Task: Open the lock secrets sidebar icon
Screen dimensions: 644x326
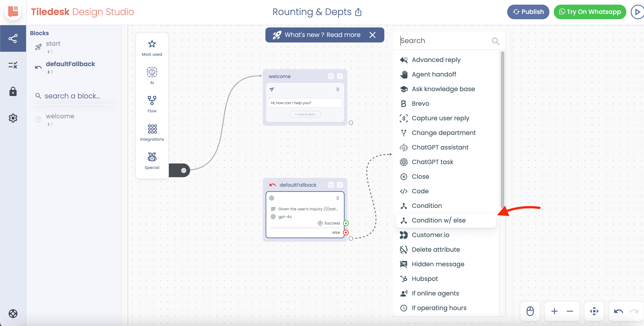Action: (13, 91)
